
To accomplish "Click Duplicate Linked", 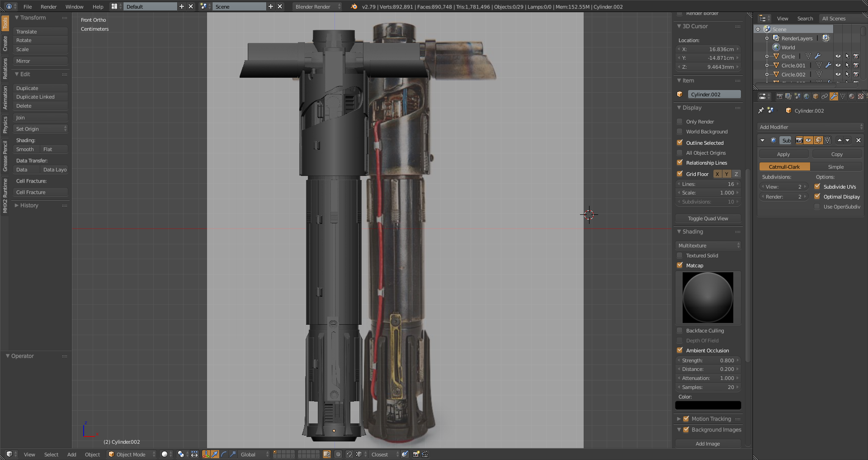I will [x=41, y=97].
